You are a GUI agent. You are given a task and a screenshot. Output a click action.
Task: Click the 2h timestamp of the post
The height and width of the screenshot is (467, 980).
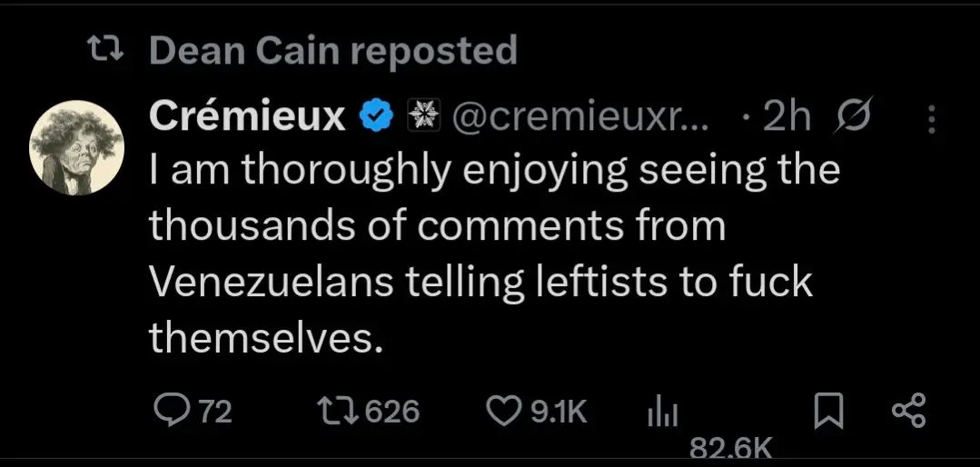[787, 116]
